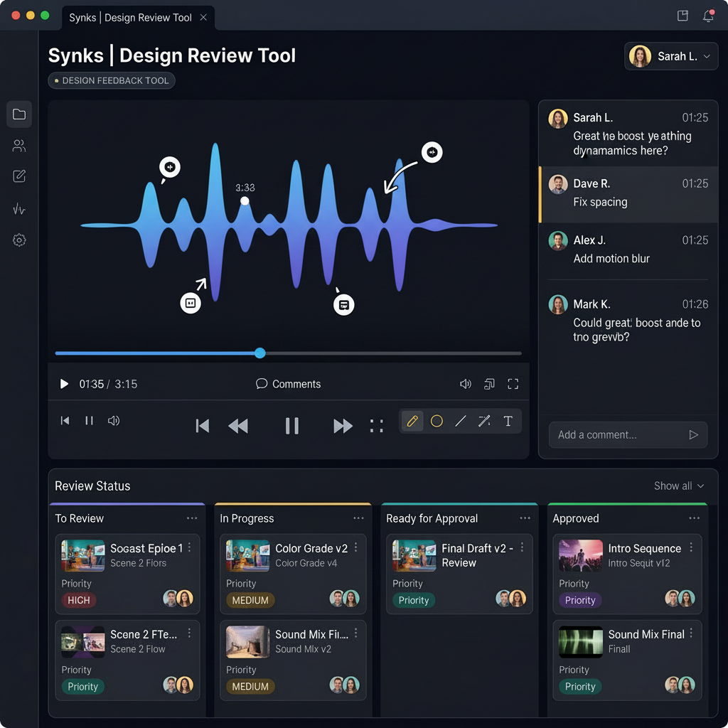Screen dimensions: 728x728
Task: Select the magic wand annotation tool
Action: [484, 421]
